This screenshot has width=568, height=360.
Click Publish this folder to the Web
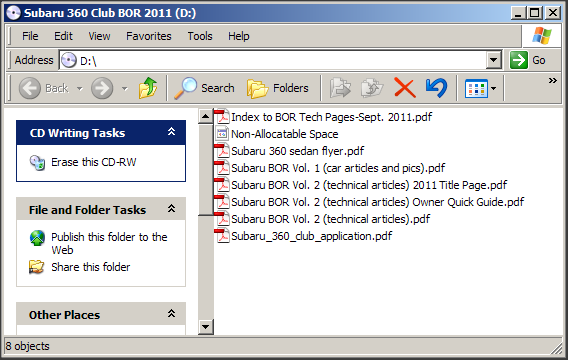click(109, 243)
